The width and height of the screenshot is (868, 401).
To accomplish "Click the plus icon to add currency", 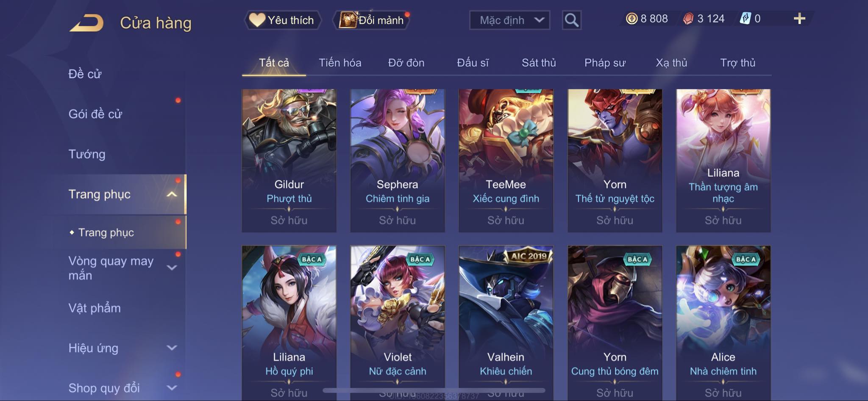I will pos(799,19).
